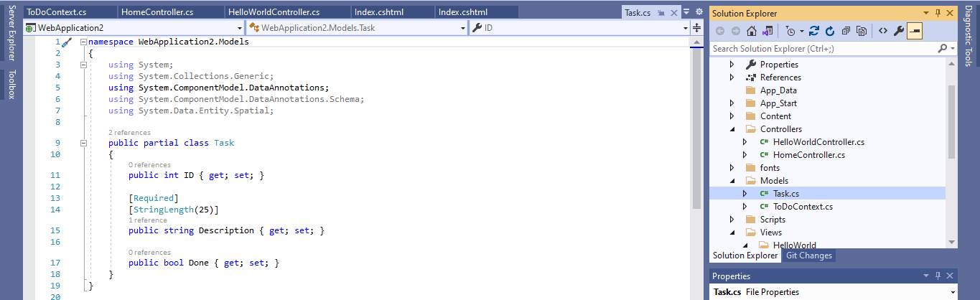Open Solution Explorer window position menu

pos(926,13)
